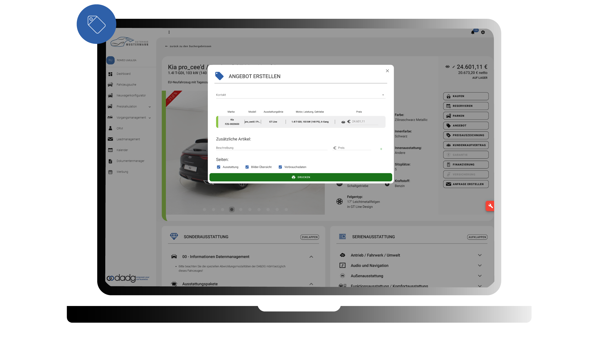The height and width of the screenshot is (364, 598).
Task: Click the Felgentyp wheel icon
Action: tap(340, 201)
